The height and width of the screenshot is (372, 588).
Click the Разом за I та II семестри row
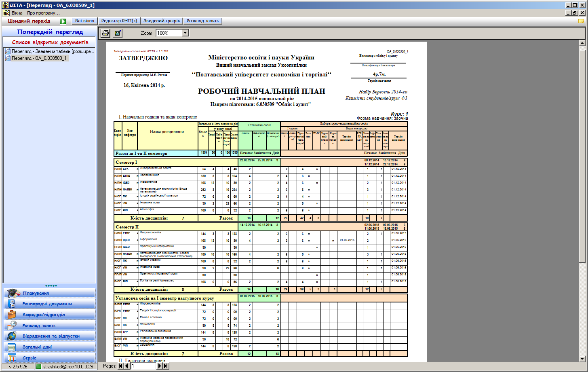(x=261, y=153)
